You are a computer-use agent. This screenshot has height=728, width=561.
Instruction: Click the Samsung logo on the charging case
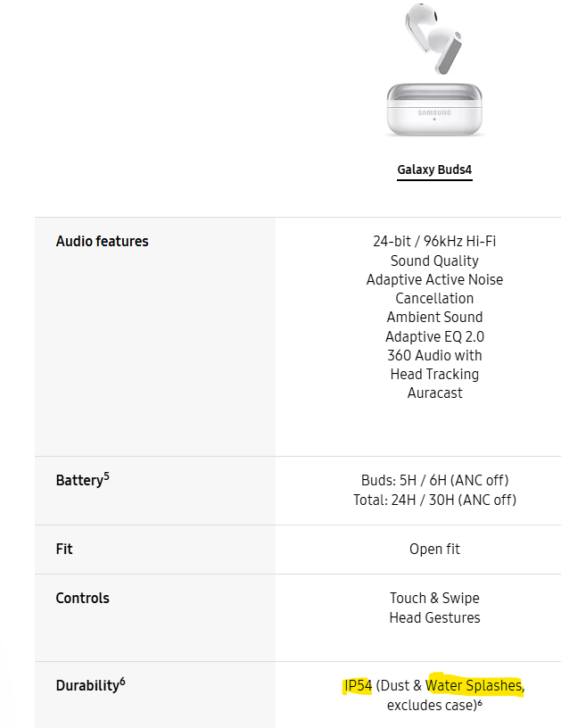434,113
